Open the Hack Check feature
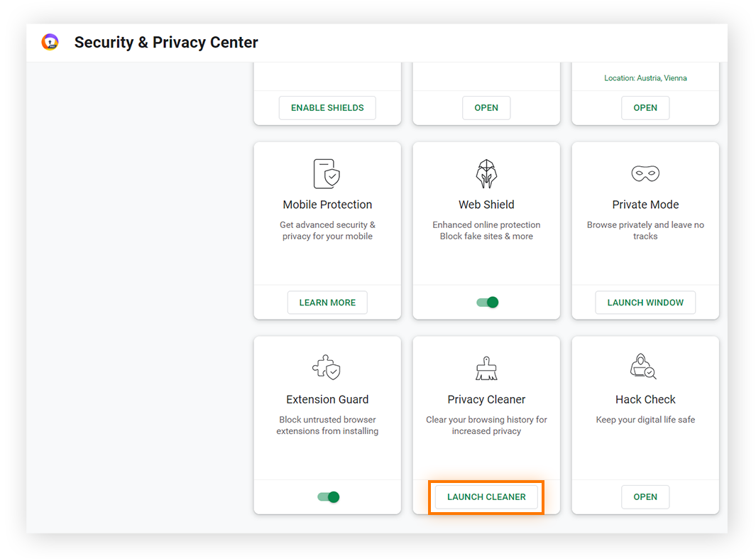 (645, 497)
